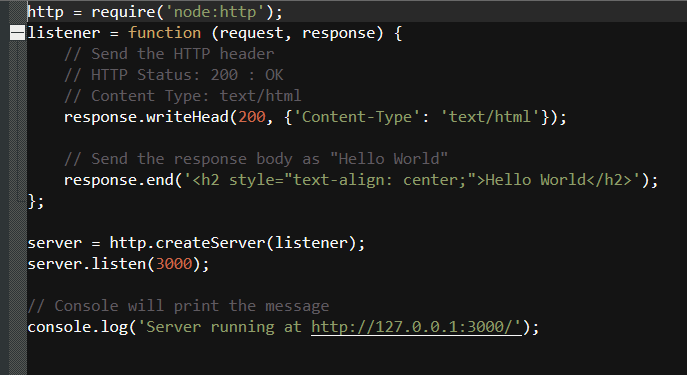Click 'response.writeHead' in the code
This screenshot has width=687, height=375.
146,117
